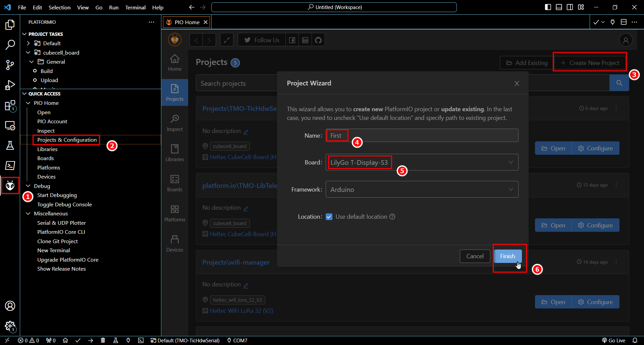The height and width of the screenshot is (345, 644).
Task: Toggle the Use default location checkbox
Action: pos(329,217)
